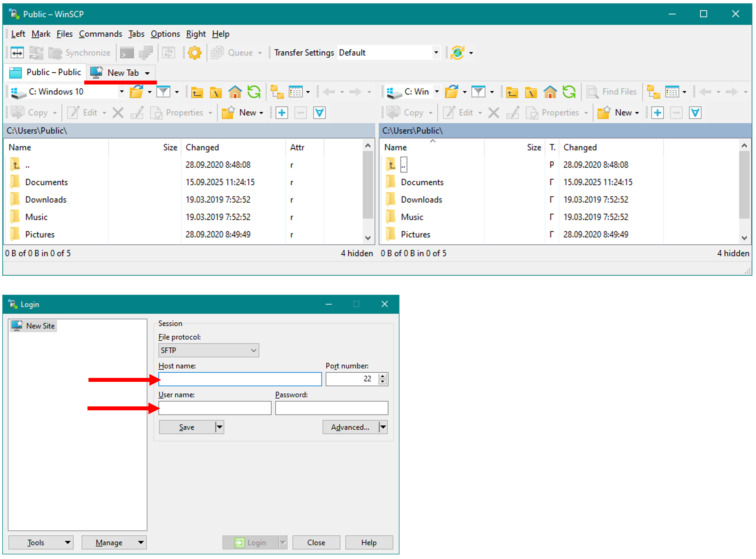Click the right panel Refresh icon

click(569, 92)
